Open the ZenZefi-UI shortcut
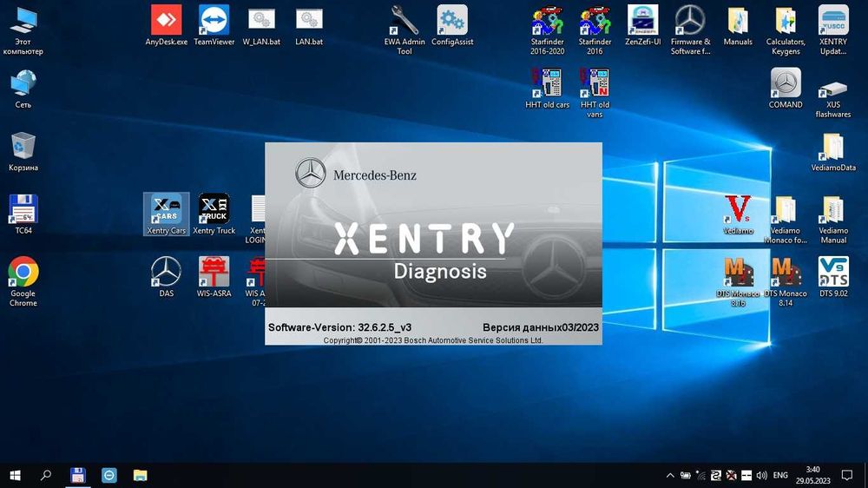This screenshot has width=868, height=488. (643, 22)
